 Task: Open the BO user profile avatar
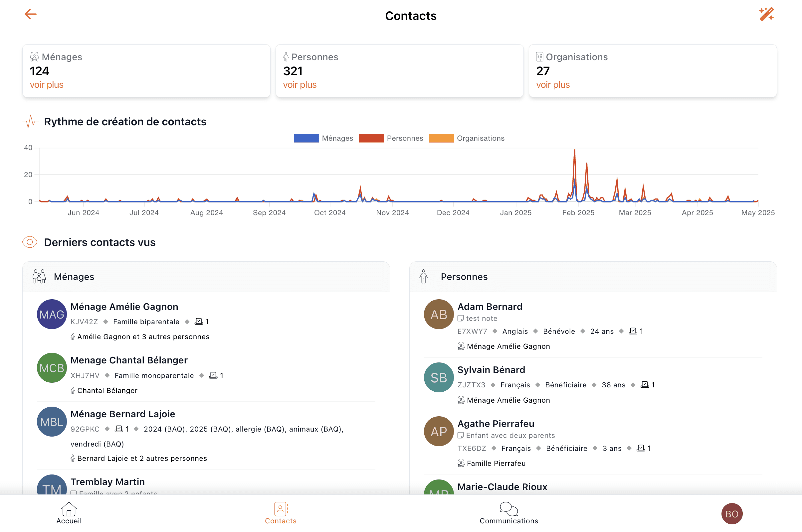[x=731, y=514]
